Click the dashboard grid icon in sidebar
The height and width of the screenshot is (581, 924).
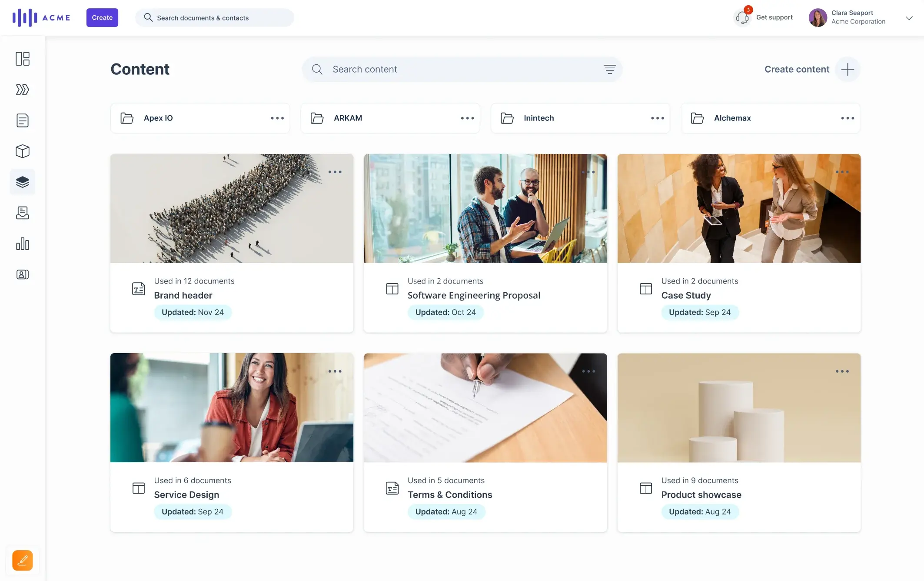click(x=22, y=60)
